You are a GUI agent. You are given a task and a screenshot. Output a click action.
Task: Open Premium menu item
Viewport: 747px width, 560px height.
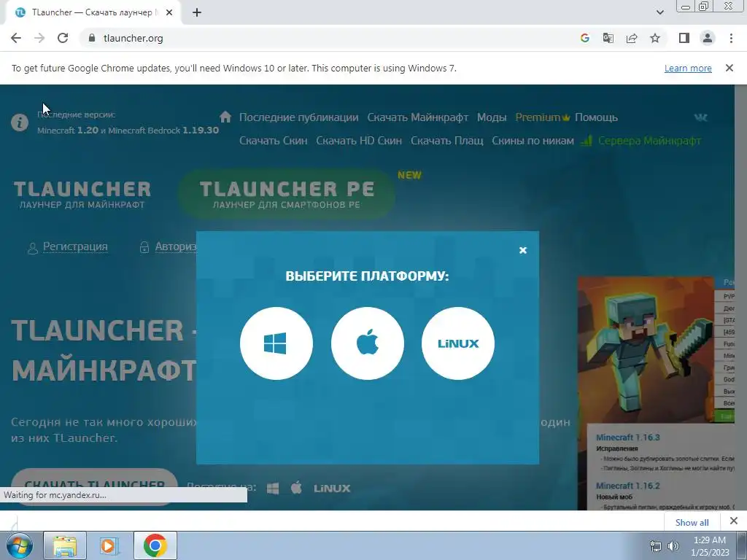pyautogui.click(x=542, y=117)
